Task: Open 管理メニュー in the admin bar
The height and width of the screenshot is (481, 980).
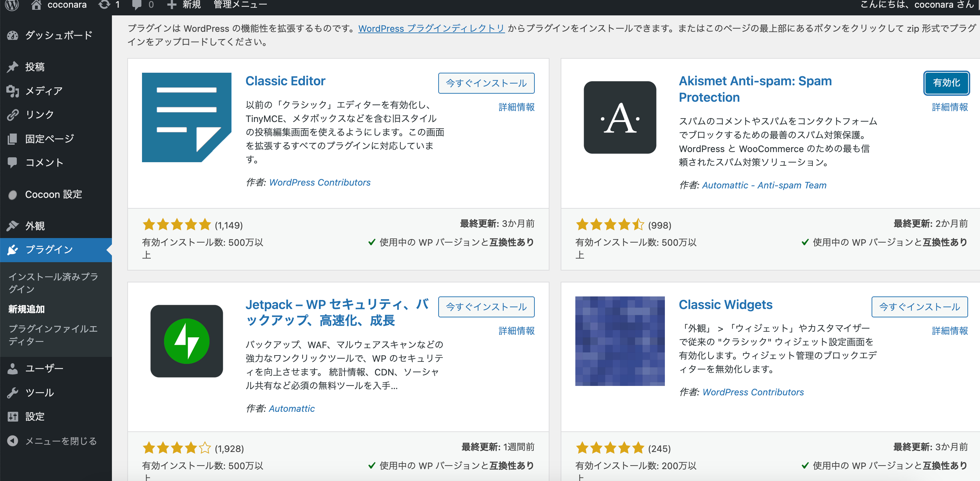Action: click(240, 5)
